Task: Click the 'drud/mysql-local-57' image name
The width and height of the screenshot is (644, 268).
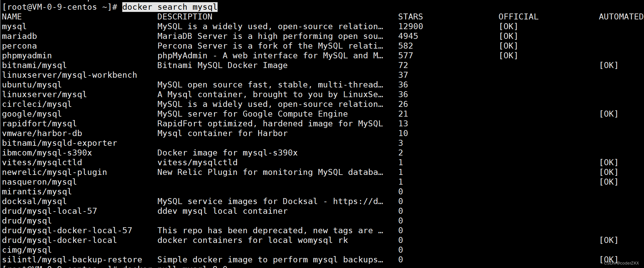Action: [50, 211]
